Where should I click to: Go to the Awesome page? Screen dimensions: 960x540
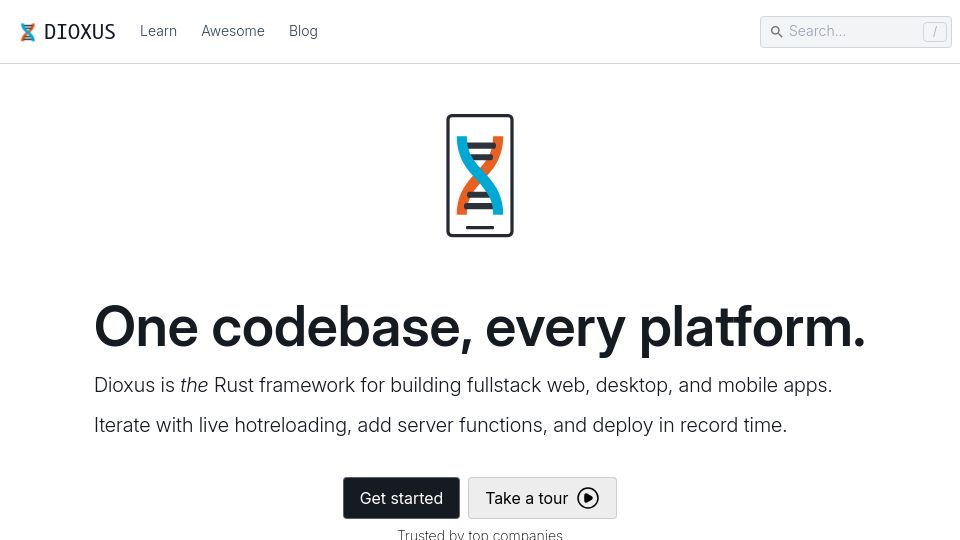[233, 31]
